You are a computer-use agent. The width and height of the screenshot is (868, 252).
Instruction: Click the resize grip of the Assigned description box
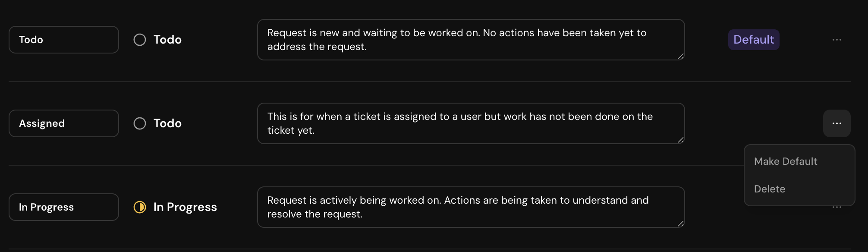[x=681, y=140]
